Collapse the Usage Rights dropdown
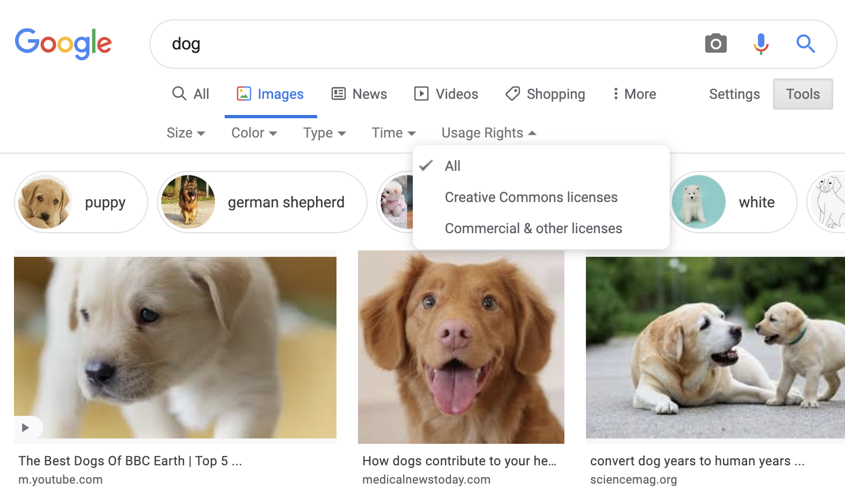The image size is (845, 504). (489, 133)
